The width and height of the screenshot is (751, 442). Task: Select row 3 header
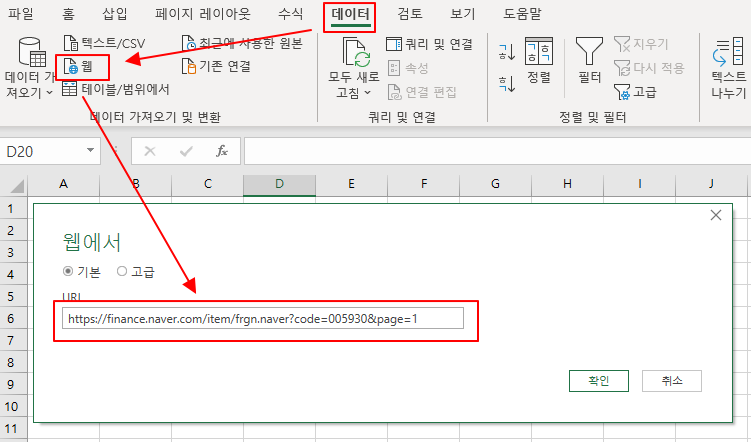11,252
